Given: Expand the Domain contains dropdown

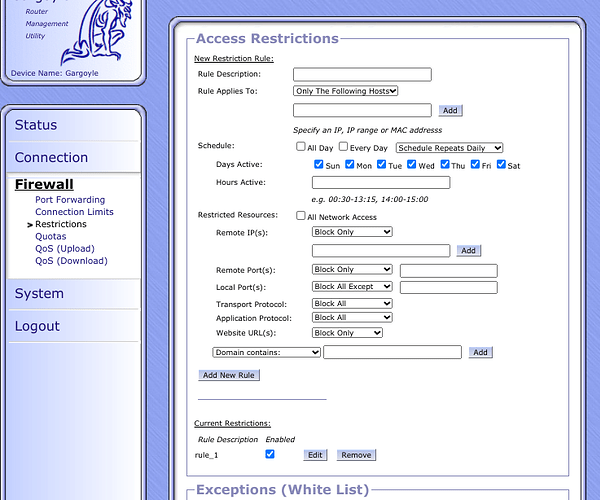Looking at the screenshot, I should [266, 352].
